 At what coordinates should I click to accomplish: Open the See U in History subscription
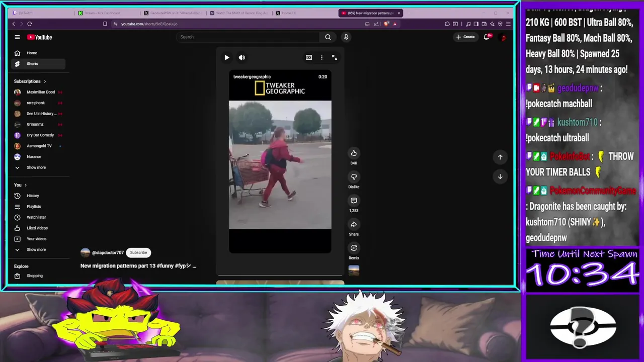(38, 114)
